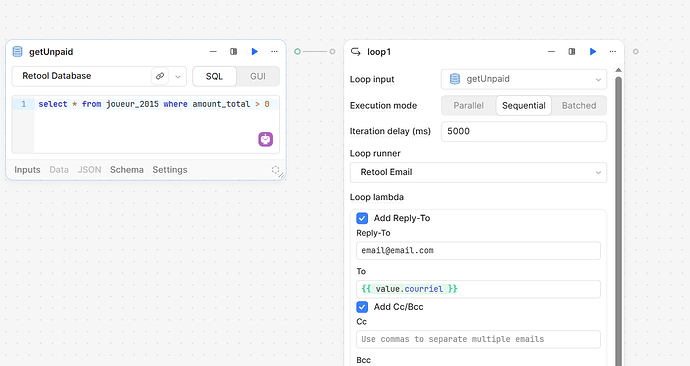
Task: Click the Iteration delay (ms) label
Action: [390, 131]
